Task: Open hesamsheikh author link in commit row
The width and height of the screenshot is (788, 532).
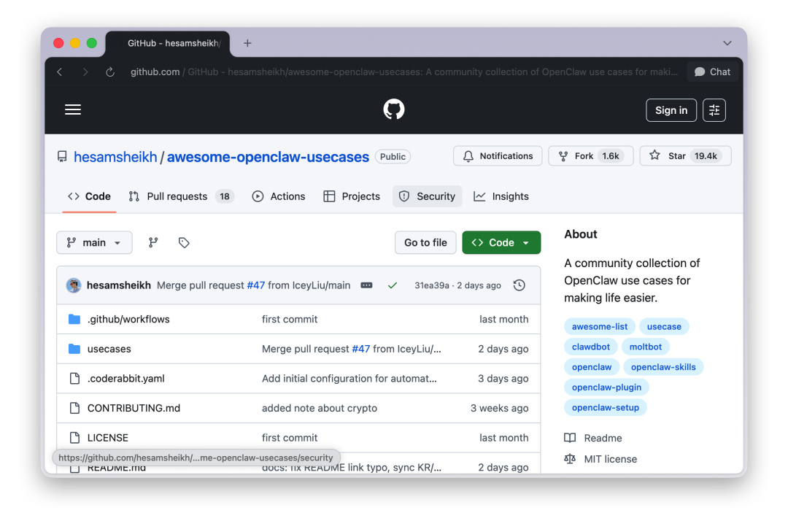Action: click(x=119, y=285)
